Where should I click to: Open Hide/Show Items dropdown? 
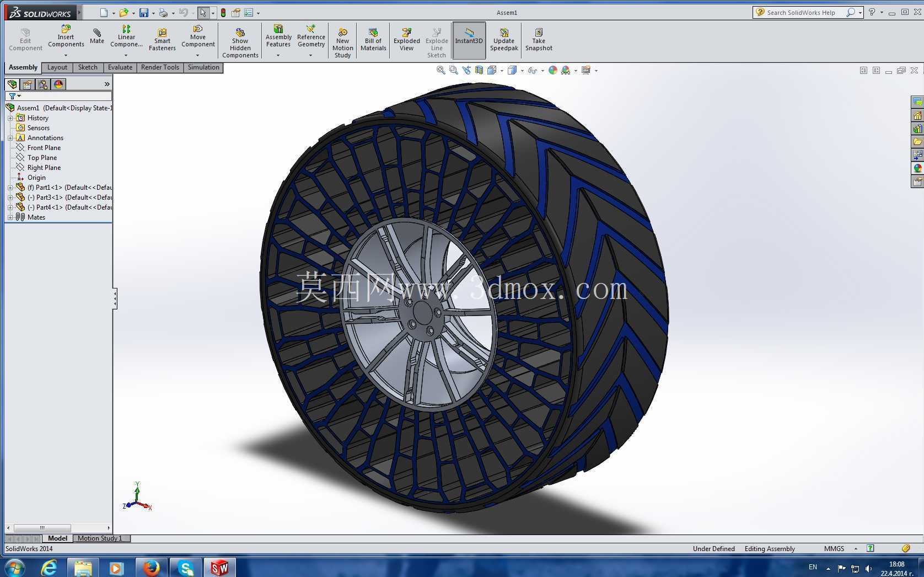(x=542, y=71)
